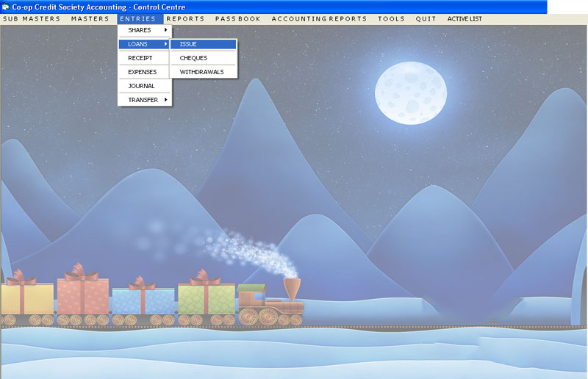588x379 pixels.
Task: Click the arrow next to TRANSFER
Action: click(x=166, y=100)
